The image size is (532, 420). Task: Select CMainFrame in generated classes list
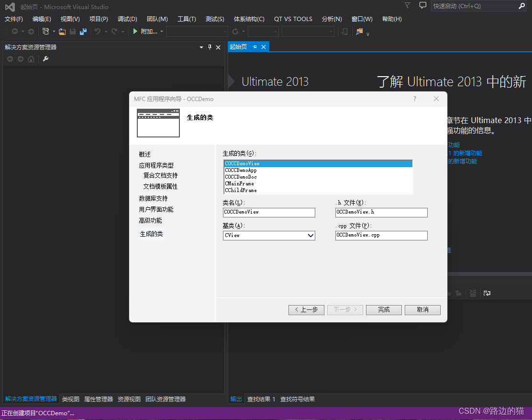tap(318, 184)
